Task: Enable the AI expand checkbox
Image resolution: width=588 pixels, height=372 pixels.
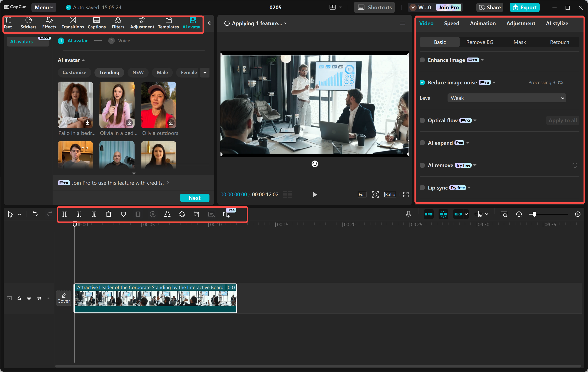Action: click(x=422, y=143)
